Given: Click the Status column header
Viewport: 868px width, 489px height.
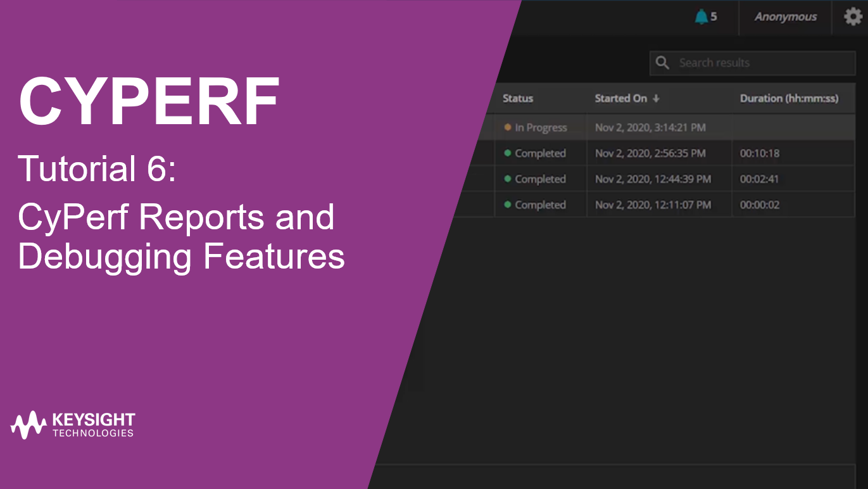Looking at the screenshot, I should click(x=517, y=99).
